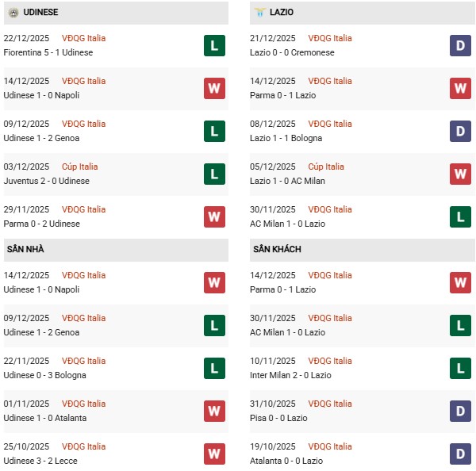The height and width of the screenshot is (471, 476).
Task: Click the Udinese 1-0 Atalanta match result
Action: (x=45, y=418)
